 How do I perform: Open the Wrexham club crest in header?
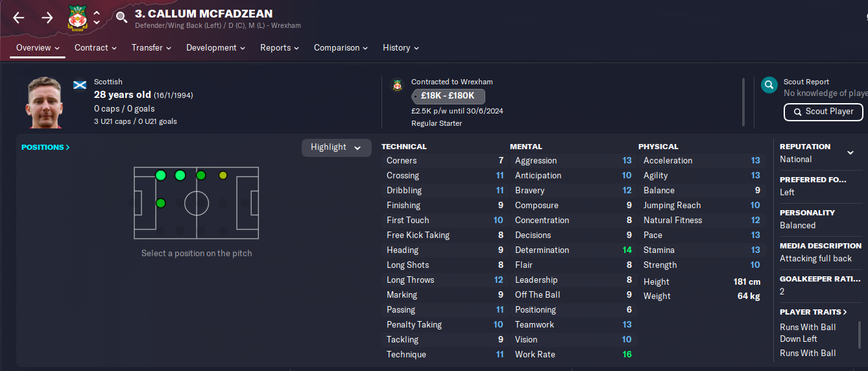[x=77, y=18]
